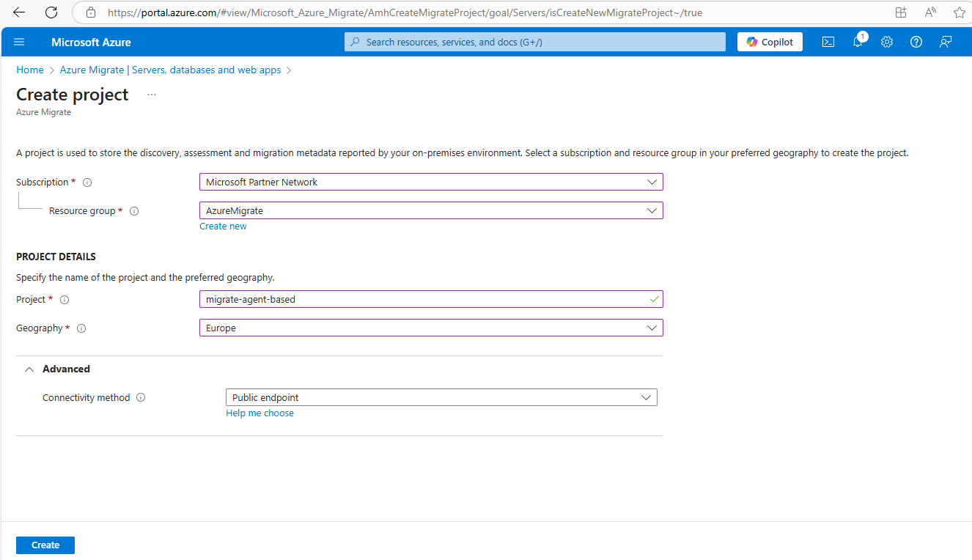Add page to favorites star
972x560 pixels.
pos(960,12)
